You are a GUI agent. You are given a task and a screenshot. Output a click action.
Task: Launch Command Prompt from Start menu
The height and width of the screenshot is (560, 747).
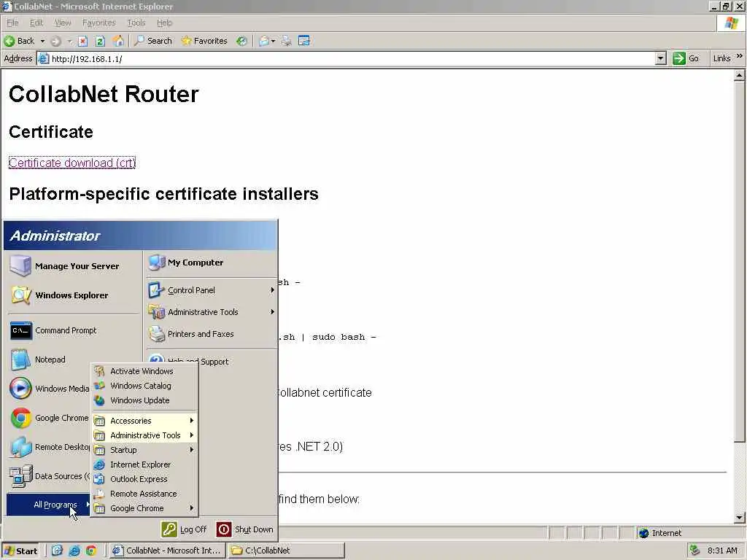[x=74, y=330]
